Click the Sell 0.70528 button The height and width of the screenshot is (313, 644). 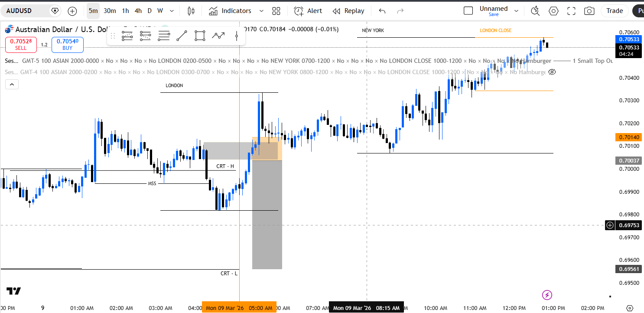[x=21, y=45]
